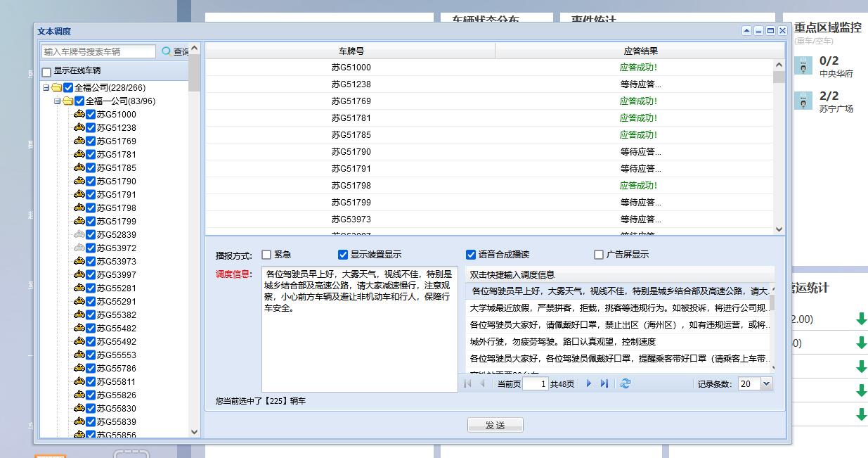The width and height of the screenshot is (868, 458).
Task: Uncheck 语音合成播读 option
Action: tap(471, 255)
